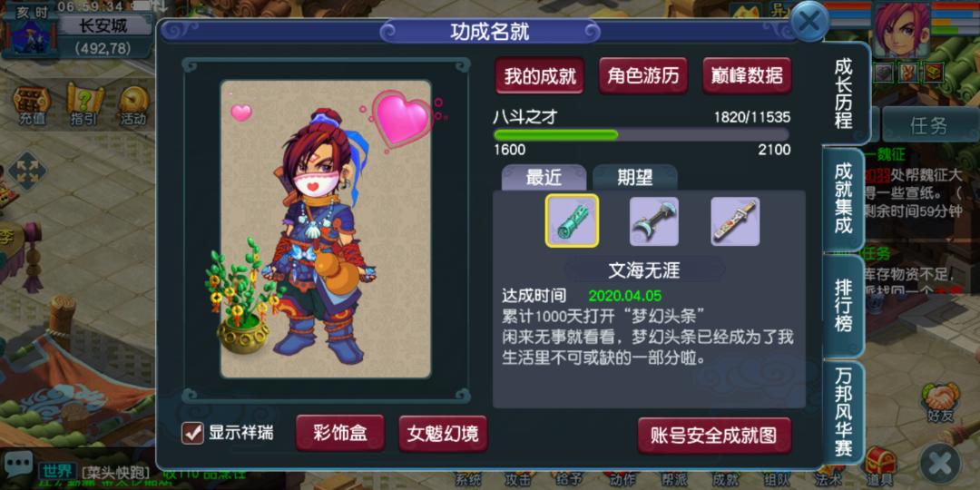Screen dimensions: 980x490
Task: Click the 我的成就 button
Action: [x=540, y=75]
